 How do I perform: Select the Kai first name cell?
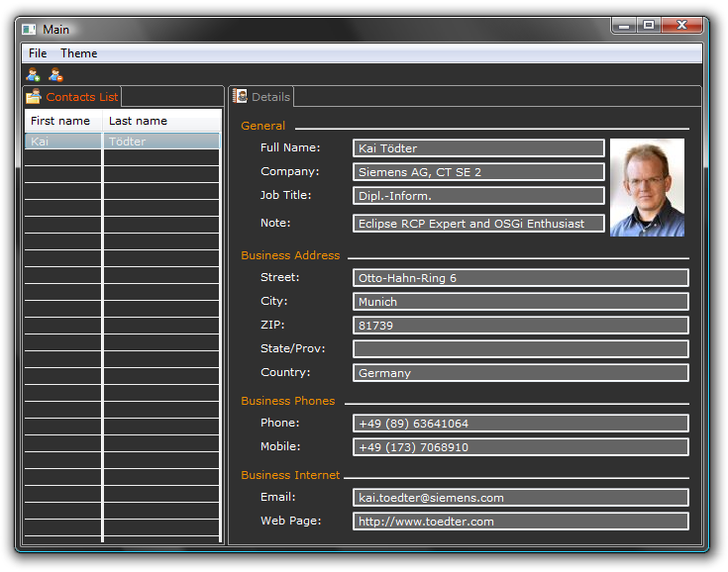pyautogui.click(x=62, y=142)
